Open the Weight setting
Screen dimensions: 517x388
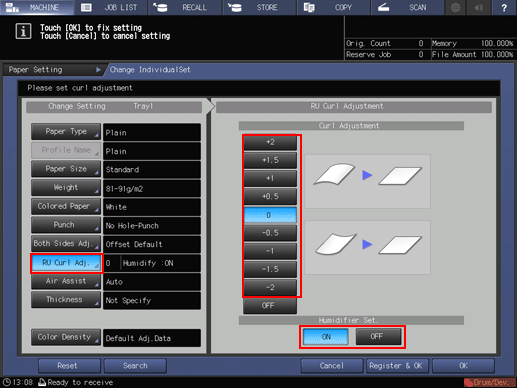point(66,188)
